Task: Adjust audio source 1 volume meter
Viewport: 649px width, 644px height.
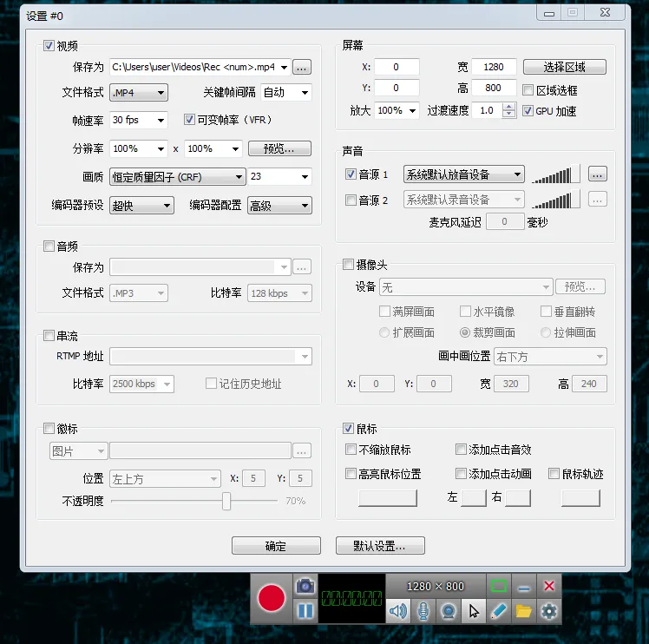Action: tap(555, 174)
